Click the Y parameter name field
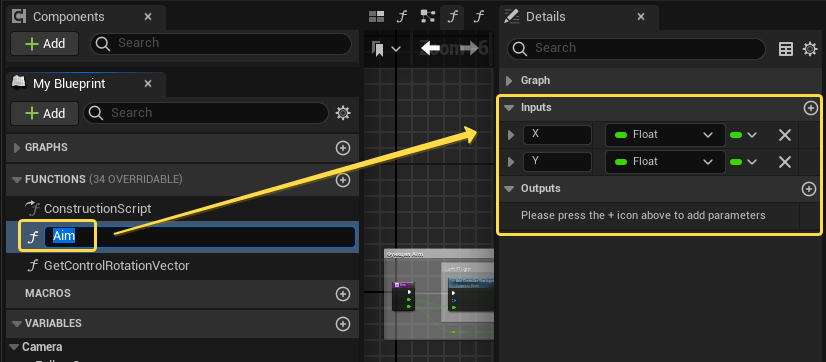This screenshot has width=826, height=362. click(x=557, y=162)
